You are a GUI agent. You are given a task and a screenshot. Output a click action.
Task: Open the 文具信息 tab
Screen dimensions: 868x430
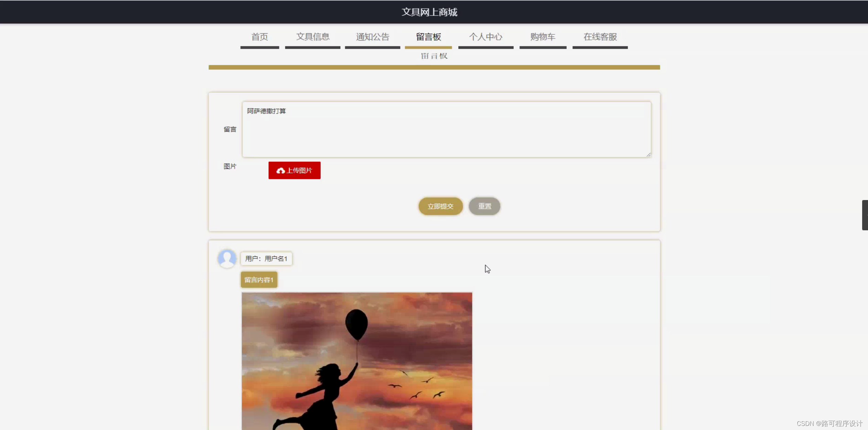click(x=312, y=37)
